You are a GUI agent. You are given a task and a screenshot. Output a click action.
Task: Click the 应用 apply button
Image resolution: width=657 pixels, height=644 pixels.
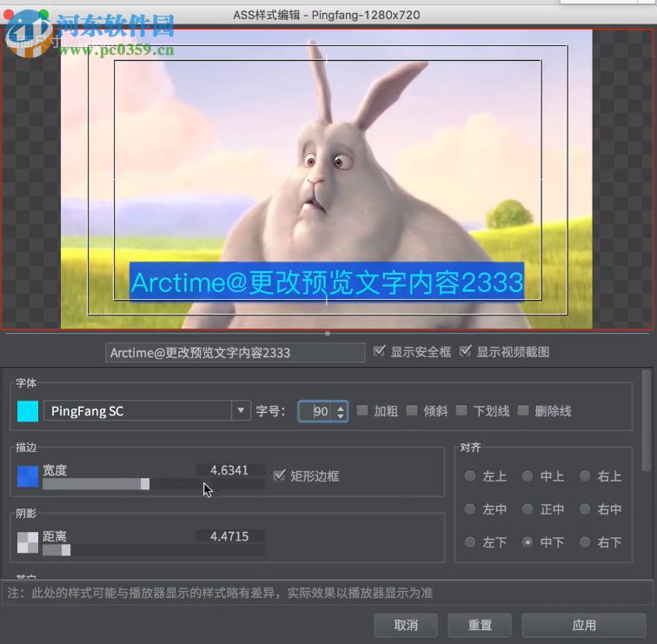click(x=584, y=625)
